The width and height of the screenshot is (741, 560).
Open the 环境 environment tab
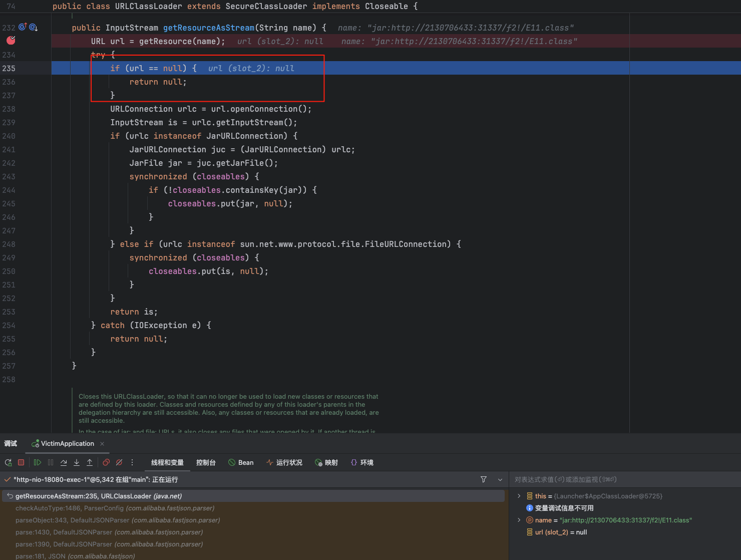[x=362, y=462]
